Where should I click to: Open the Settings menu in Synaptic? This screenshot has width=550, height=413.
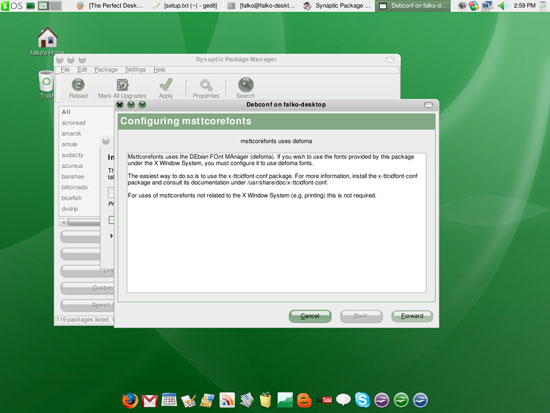(135, 69)
